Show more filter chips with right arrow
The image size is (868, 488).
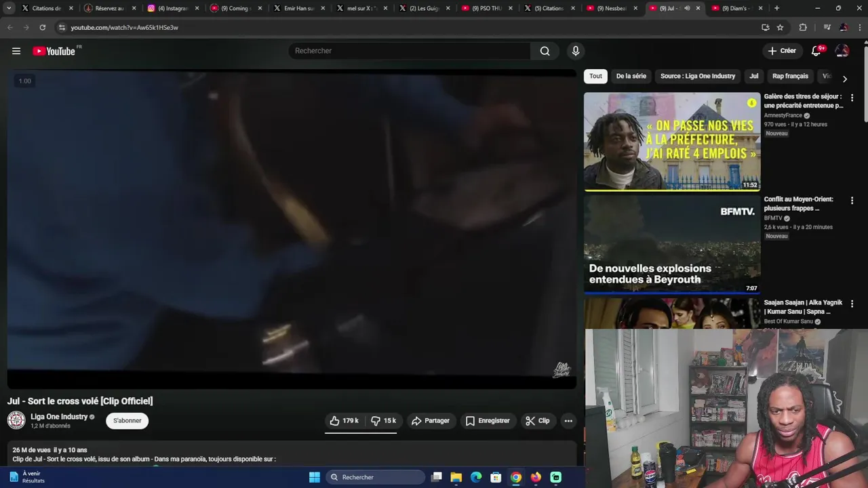point(844,79)
